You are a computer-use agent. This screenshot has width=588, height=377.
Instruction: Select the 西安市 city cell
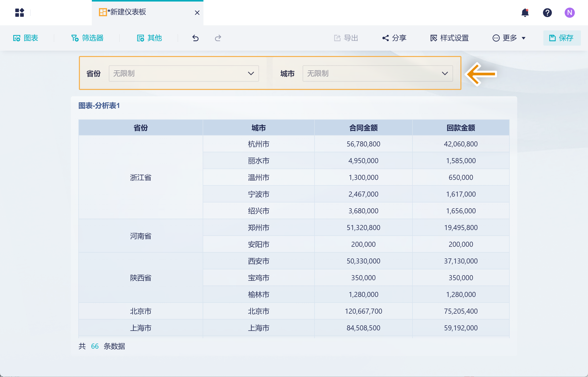[x=258, y=261]
